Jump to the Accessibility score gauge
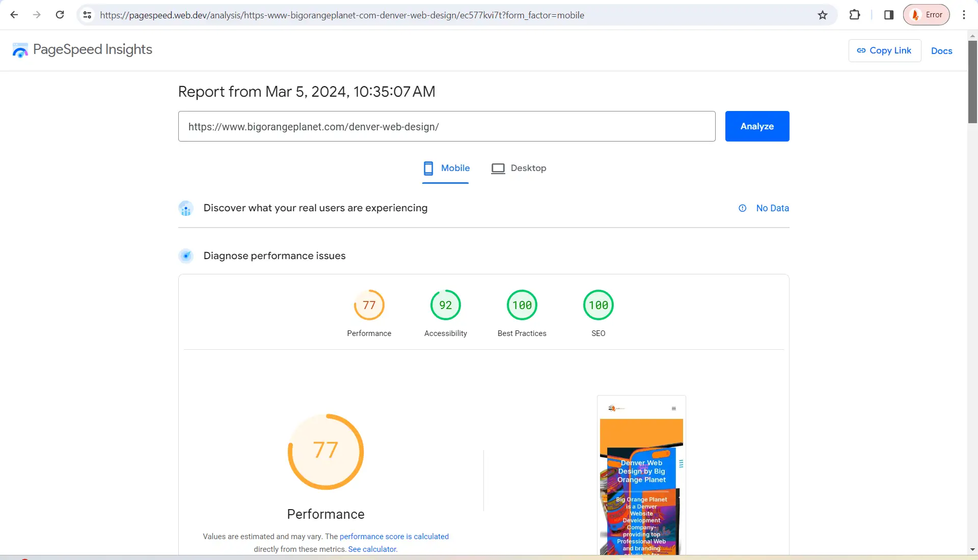 (445, 305)
